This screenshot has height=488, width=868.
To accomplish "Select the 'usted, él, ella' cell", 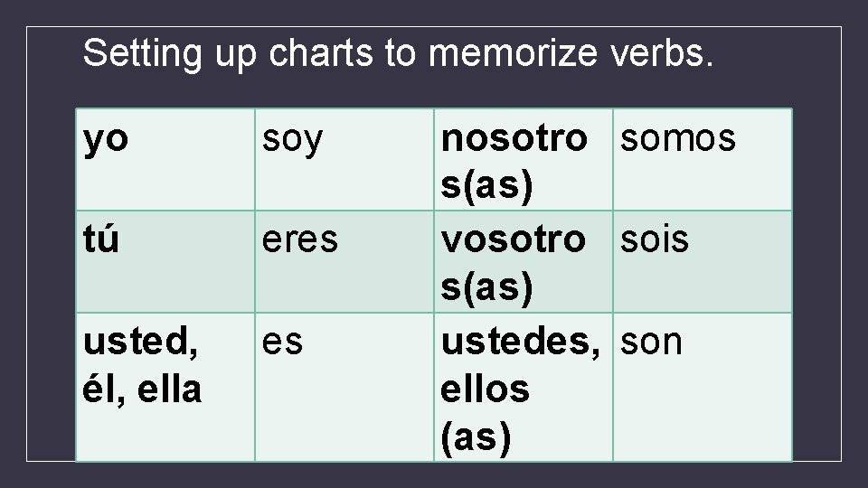I will [165, 387].
